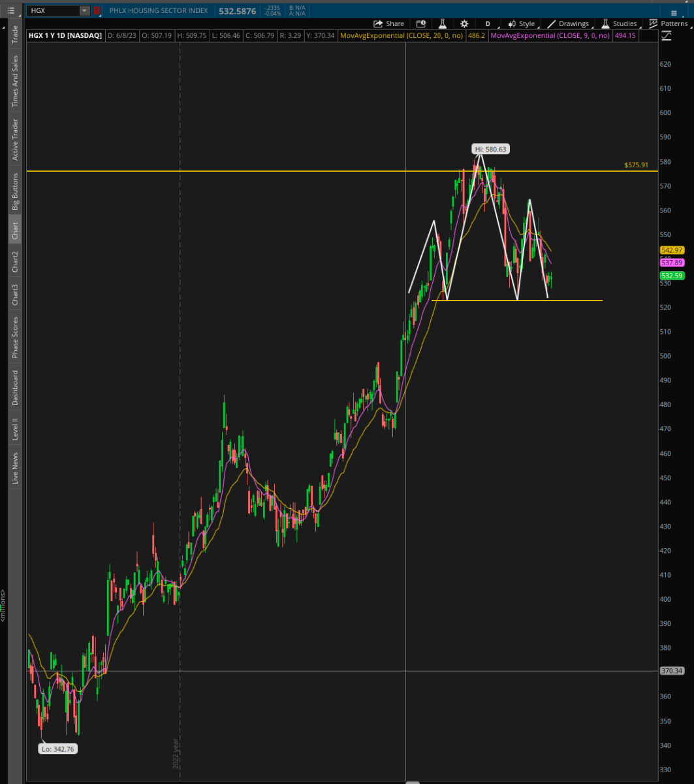Screen dimensions: 694x784
Task: Open the Studies menu
Action: [618, 24]
